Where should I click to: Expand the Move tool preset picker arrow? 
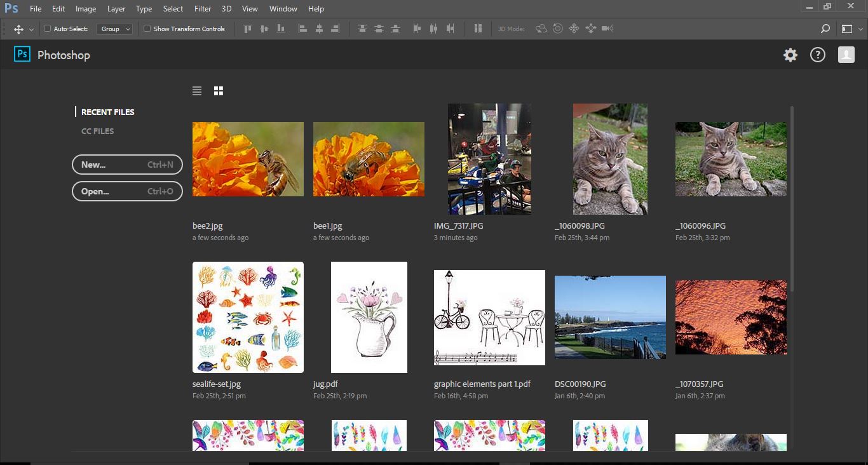click(x=31, y=29)
